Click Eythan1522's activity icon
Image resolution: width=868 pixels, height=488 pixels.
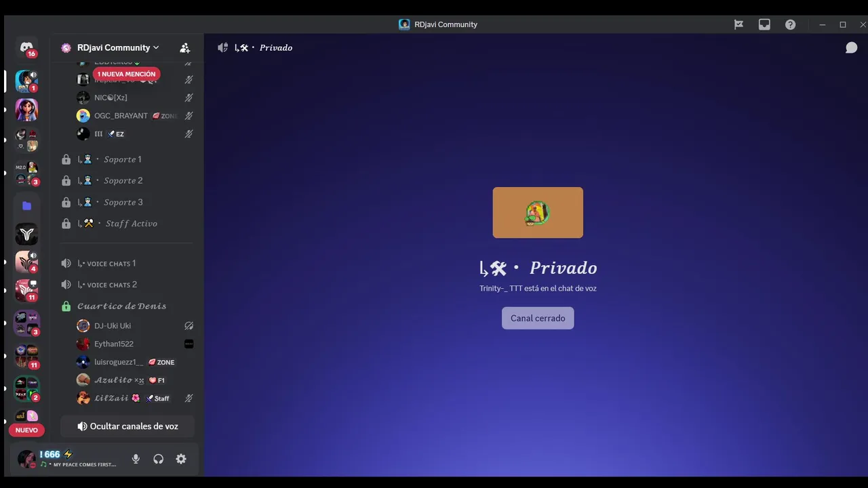click(x=189, y=344)
